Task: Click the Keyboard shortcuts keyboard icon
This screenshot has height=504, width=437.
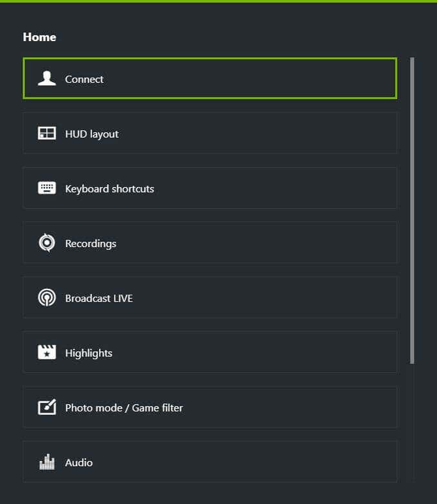Action: 47,187
